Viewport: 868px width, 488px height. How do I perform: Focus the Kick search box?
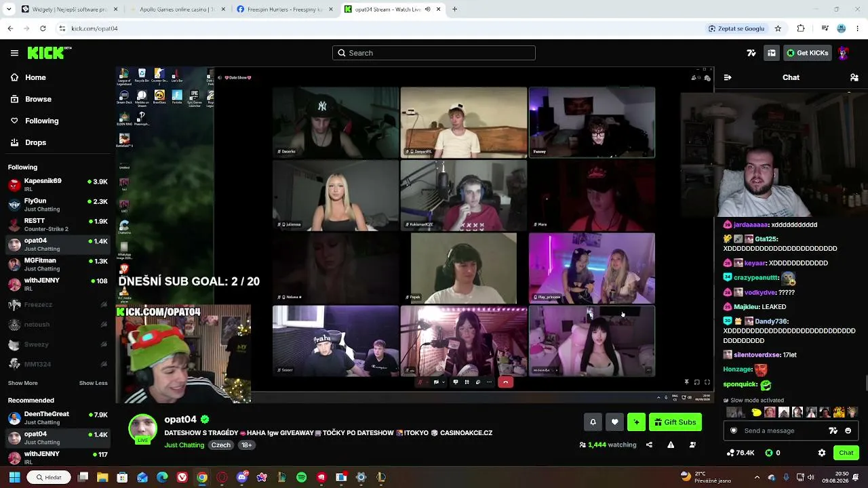[x=434, y=53]
